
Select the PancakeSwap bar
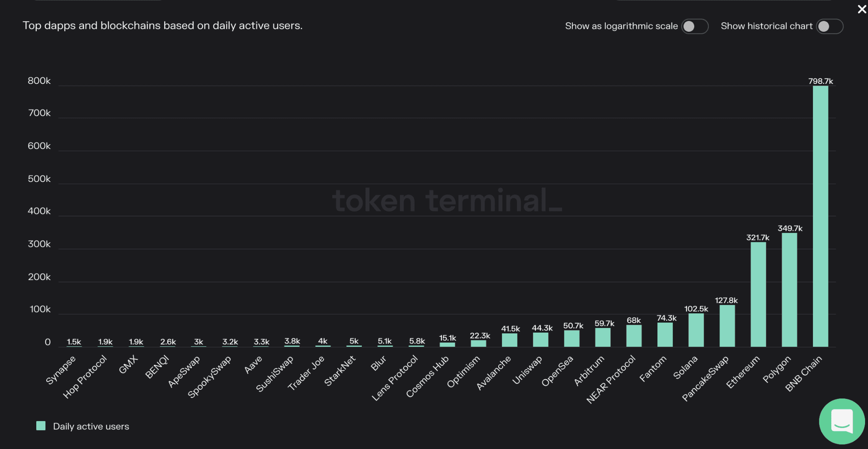[727, 326]
